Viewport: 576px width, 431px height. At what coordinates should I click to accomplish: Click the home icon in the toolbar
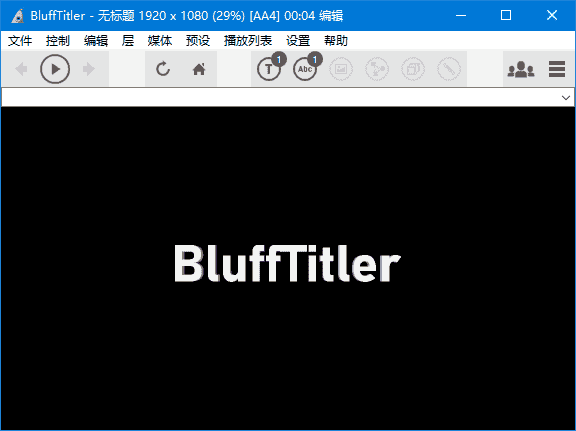coord(199,69)
